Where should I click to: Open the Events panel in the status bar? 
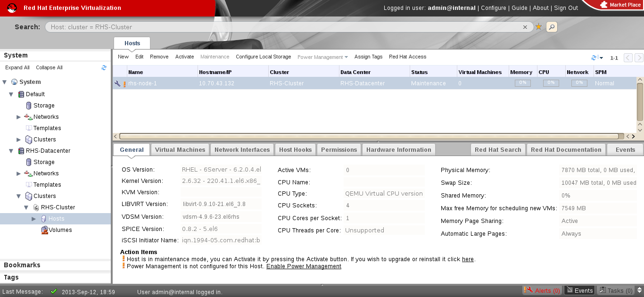[x=579, y=290]
